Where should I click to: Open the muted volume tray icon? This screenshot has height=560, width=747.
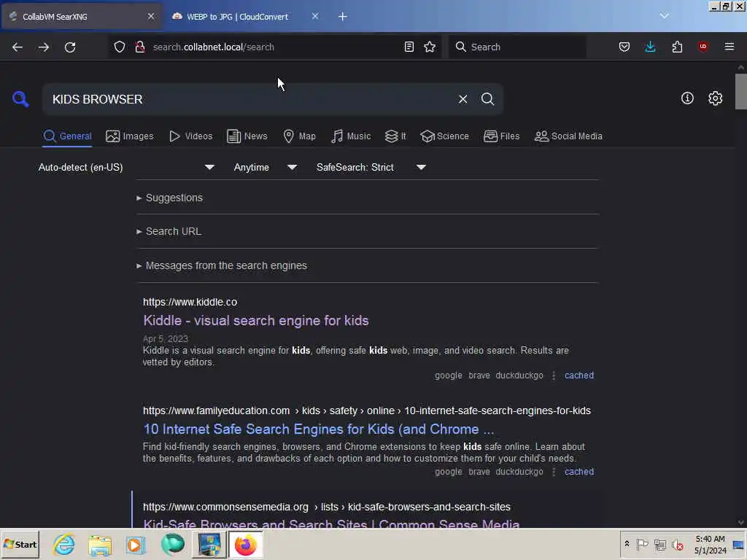(x=678, y=544)
